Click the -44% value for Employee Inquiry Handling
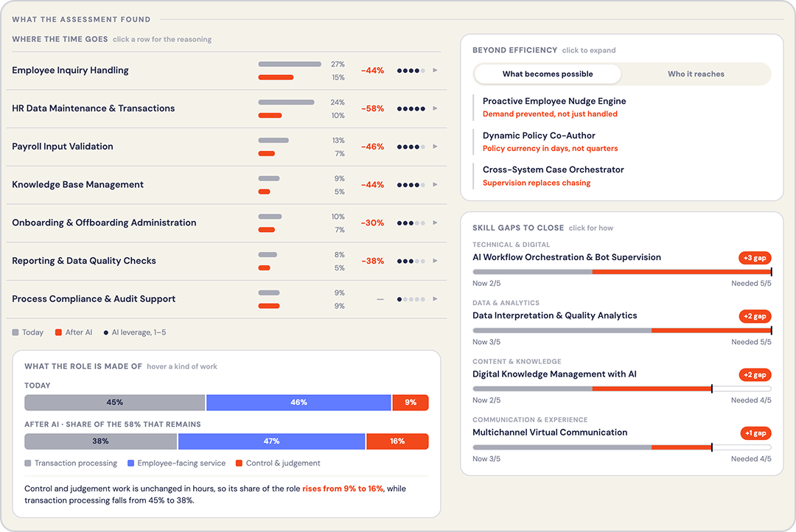 pos(373,71)
